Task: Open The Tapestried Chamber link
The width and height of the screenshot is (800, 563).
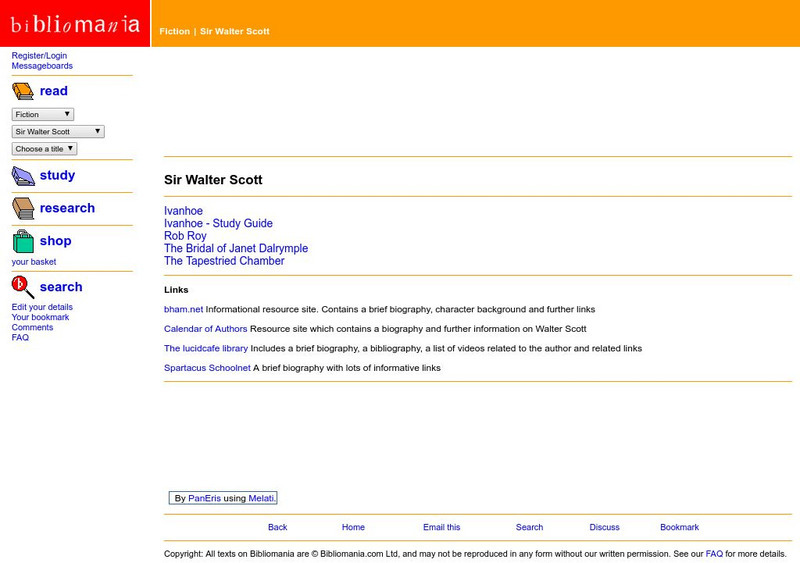Action: click(224, 261)
